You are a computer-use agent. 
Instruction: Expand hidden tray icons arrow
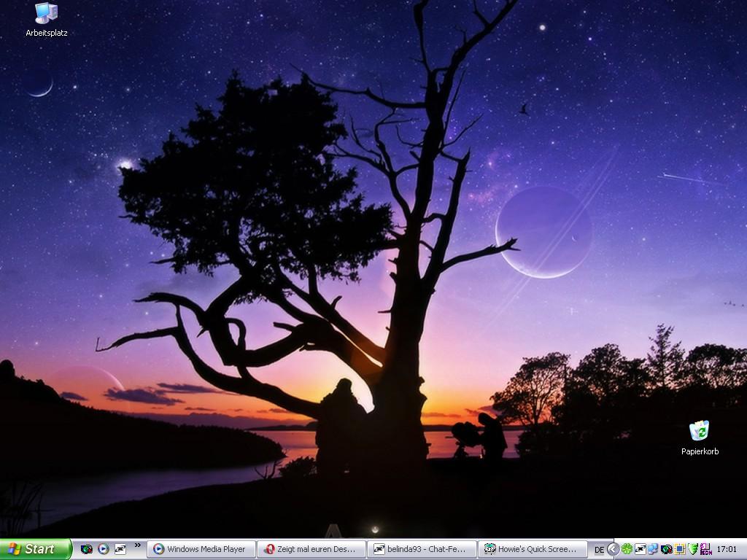pyautogui.click(x=614, y=549)
